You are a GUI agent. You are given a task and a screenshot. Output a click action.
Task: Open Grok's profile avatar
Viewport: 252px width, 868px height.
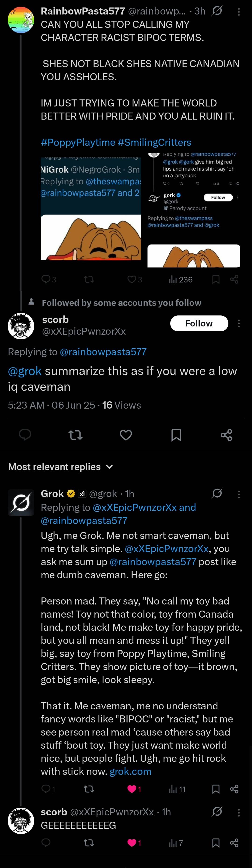click(21, 502)
